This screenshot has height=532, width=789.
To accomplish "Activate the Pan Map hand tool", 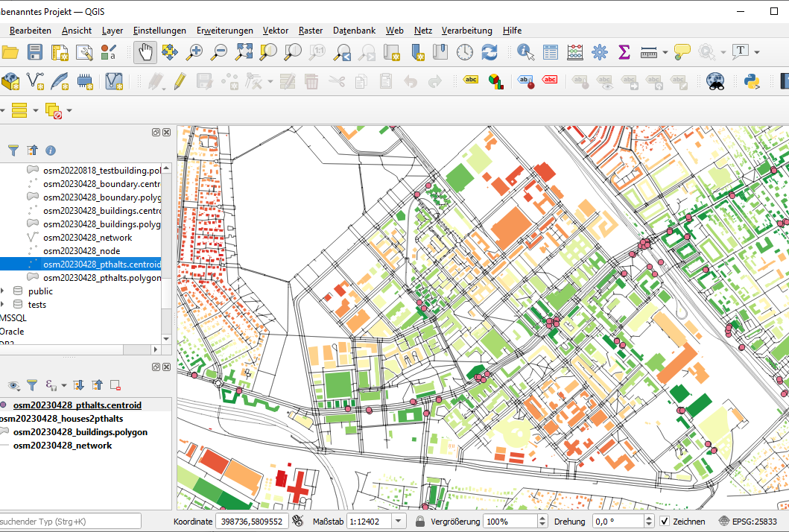I will pos(145,52).
